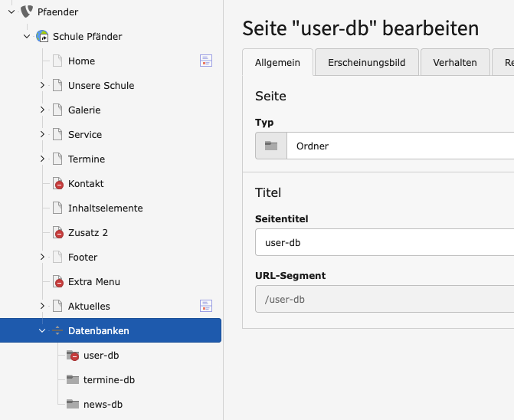Screen dimensions: 514x420
Task: Select the news-db folder
Action: pyautogui.click(x=103, y=404)
